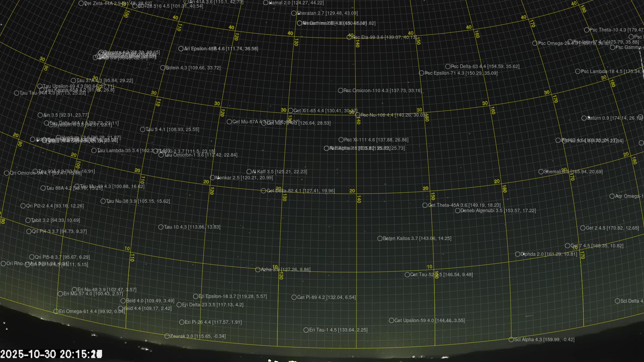Select the Hamal star marker
This screenshot has height=362, width=644.
[266, 3]
